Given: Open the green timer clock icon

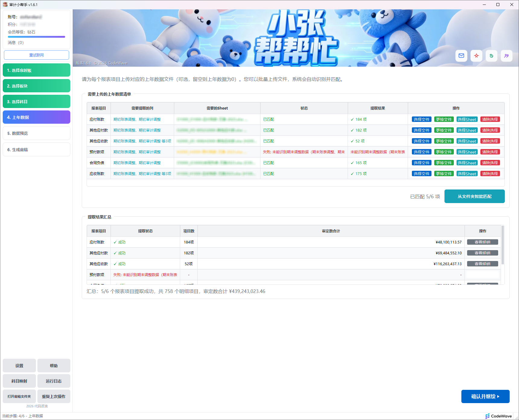Looking at the screenshot, I should 491,56.
